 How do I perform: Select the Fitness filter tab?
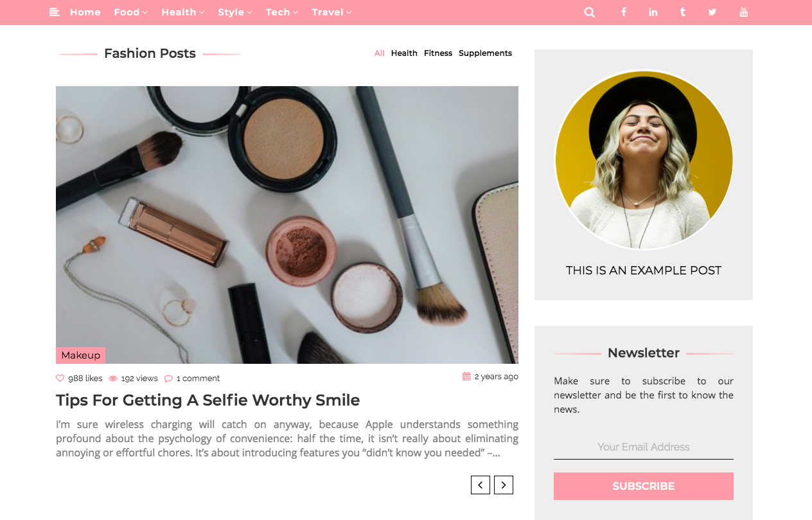click(438, 53)
